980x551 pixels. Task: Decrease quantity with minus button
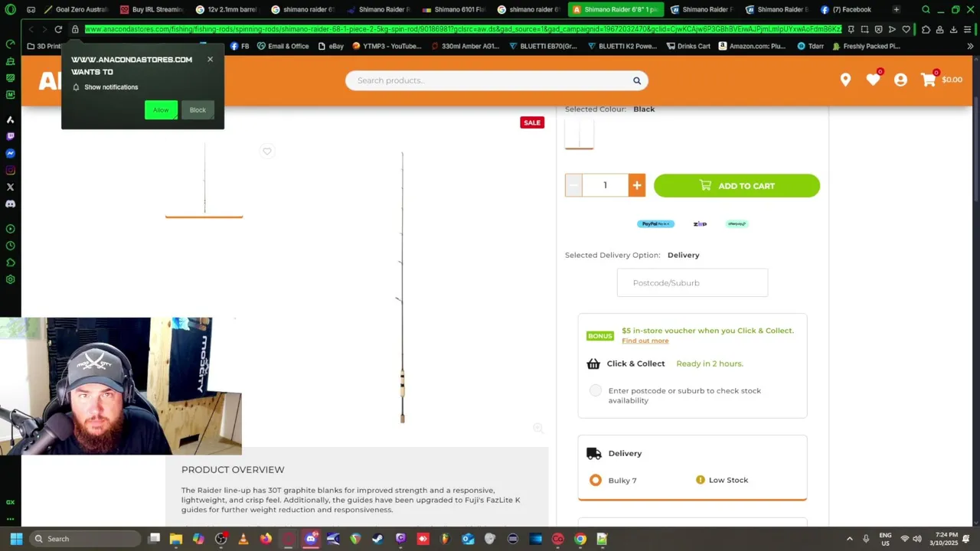coord(573,185)
